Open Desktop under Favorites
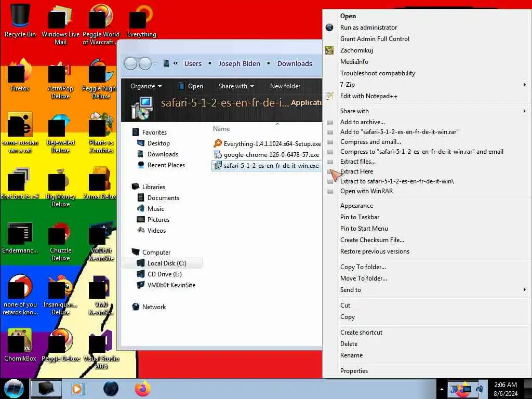Screen dimensions: 532x399 153,143
